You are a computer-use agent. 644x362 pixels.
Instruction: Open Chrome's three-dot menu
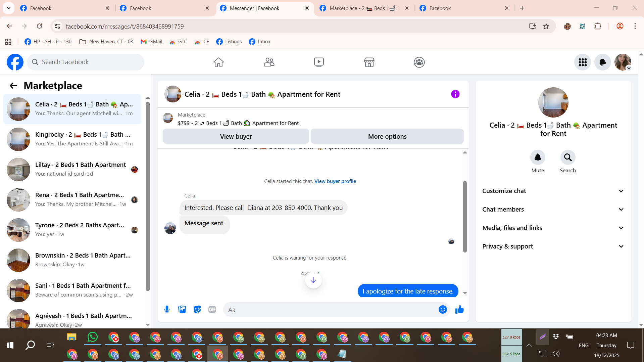[x=635, y=26]
